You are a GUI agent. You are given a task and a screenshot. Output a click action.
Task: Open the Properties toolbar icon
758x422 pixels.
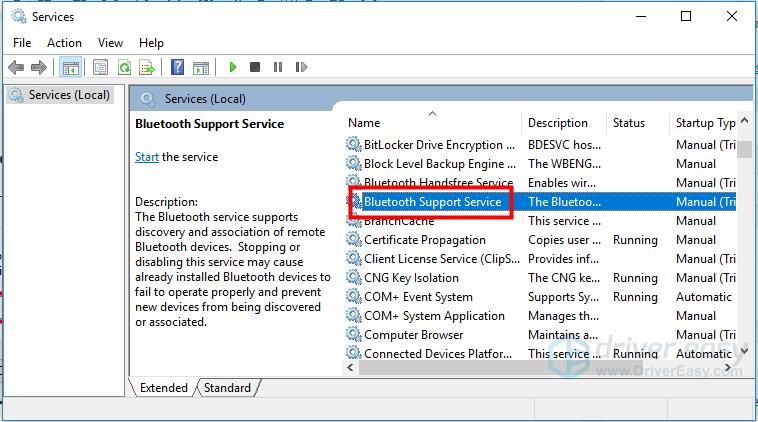pos(100,67)
